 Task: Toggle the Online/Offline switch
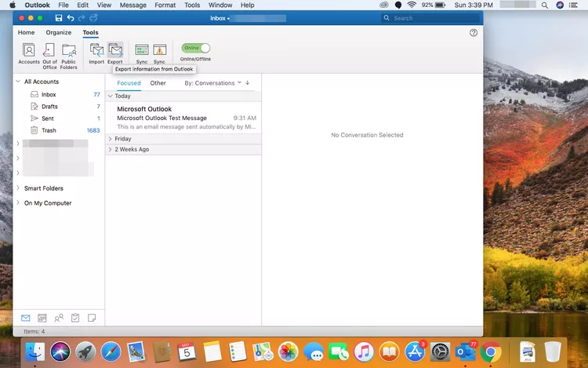(195, 48)
